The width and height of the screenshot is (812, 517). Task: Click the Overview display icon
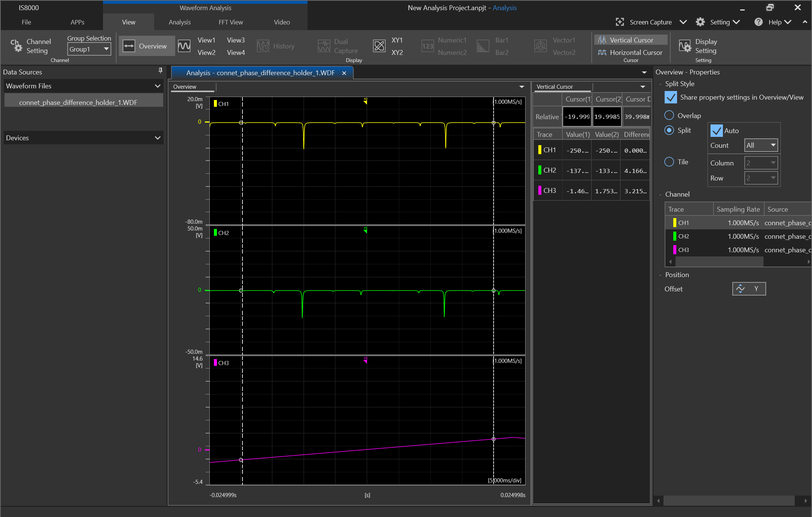[x=129, y=46]
